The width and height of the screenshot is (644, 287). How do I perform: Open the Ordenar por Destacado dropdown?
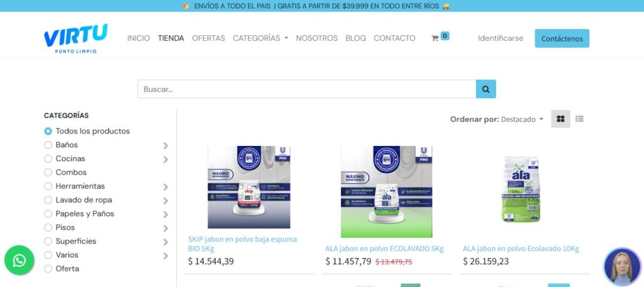point(522,120)
